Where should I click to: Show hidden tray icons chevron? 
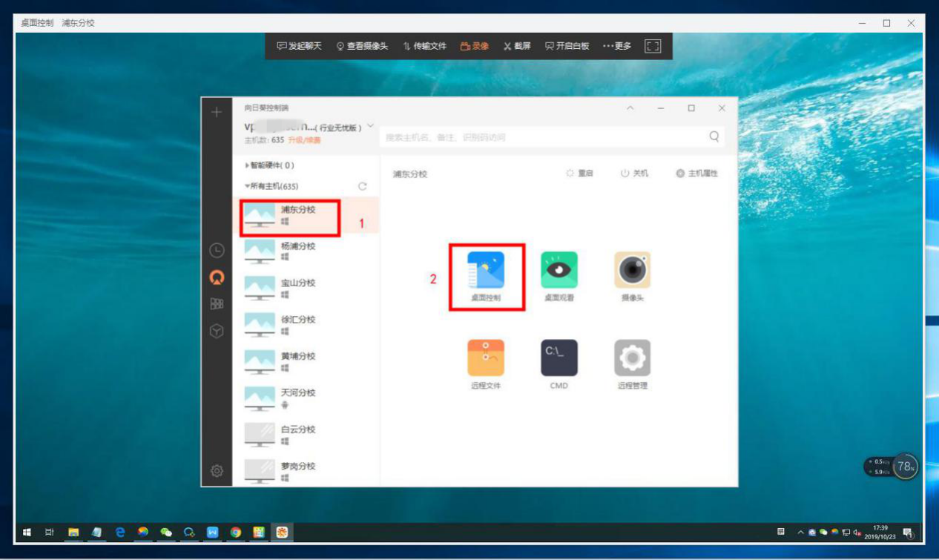(800, 532)
